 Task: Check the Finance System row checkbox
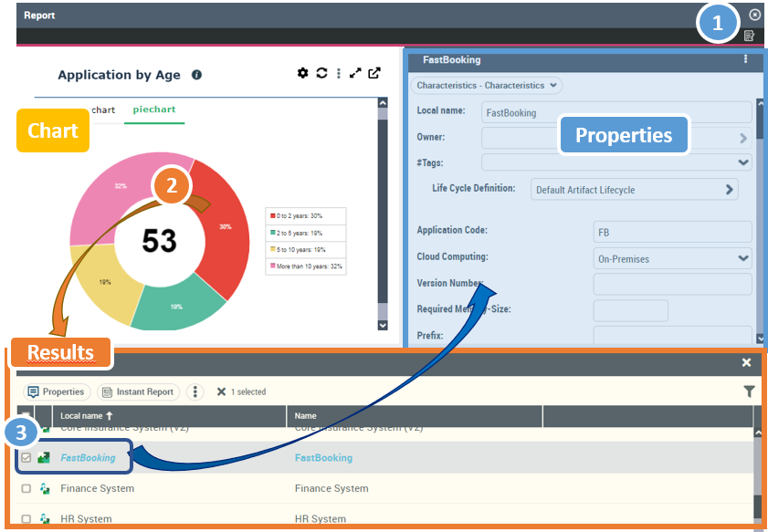pyautogui.click(x=26, y=489)
